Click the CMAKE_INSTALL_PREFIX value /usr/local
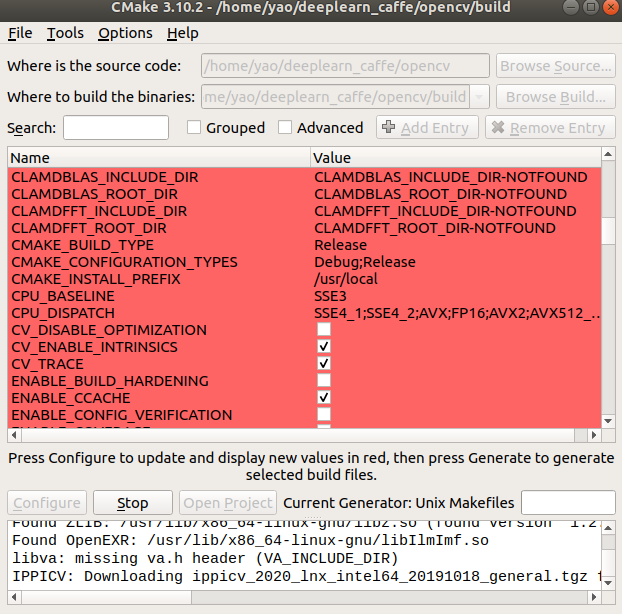This screenshot has height=614, width=622. click(345, 279)
